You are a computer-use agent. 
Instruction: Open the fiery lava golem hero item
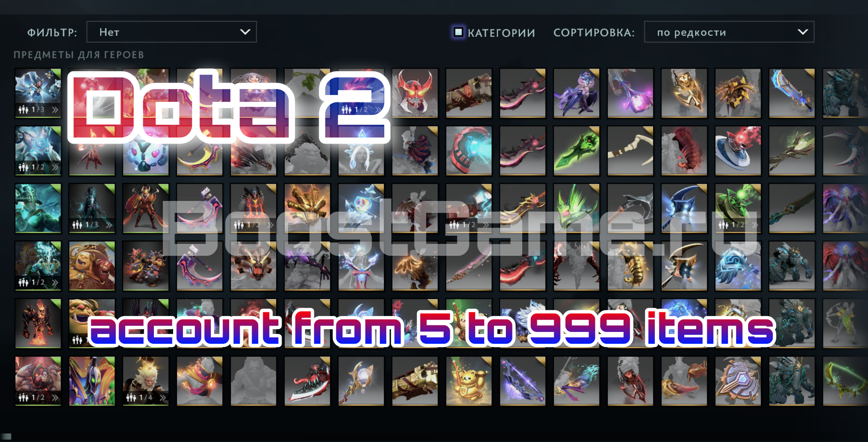tap(38, 323)
